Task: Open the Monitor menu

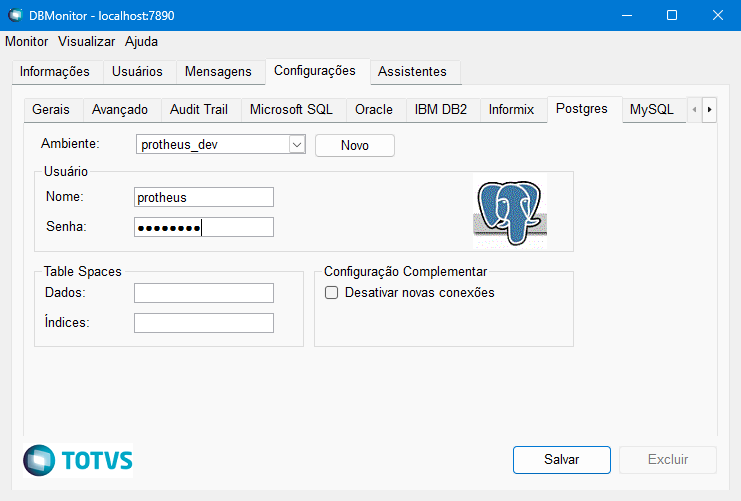Action: 26,42
